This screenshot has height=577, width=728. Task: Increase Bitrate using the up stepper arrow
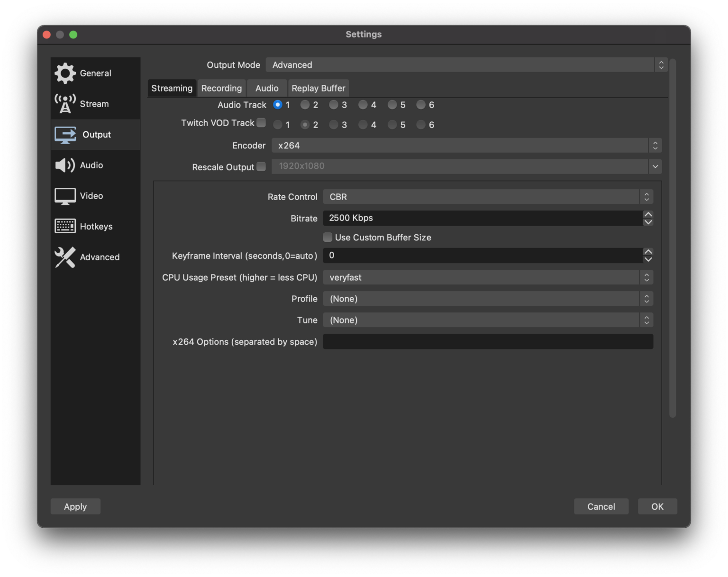tap(648, 215)
